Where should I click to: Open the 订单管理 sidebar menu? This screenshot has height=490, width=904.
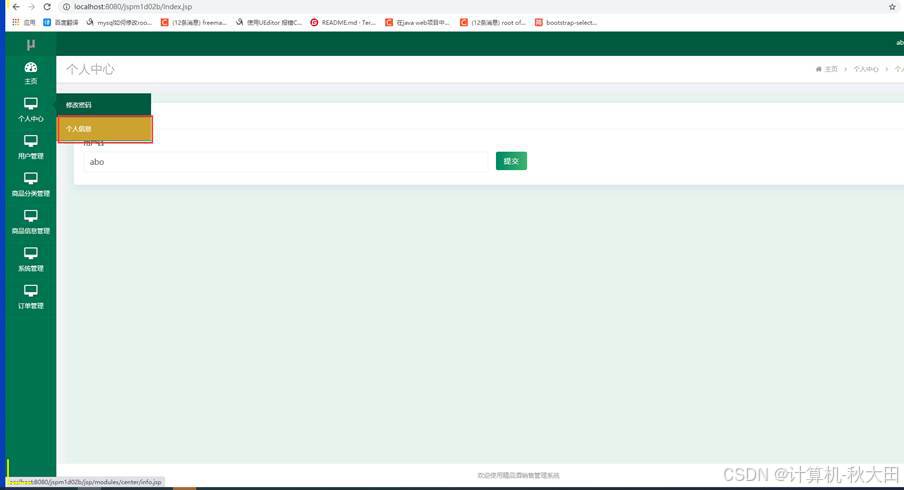pyautogui.click(x=31, y=297)
